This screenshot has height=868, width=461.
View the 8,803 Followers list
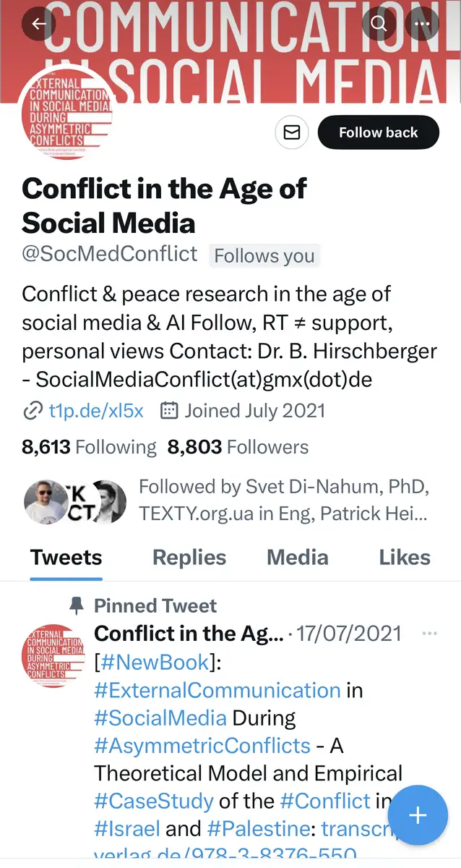tap(238, 448)
